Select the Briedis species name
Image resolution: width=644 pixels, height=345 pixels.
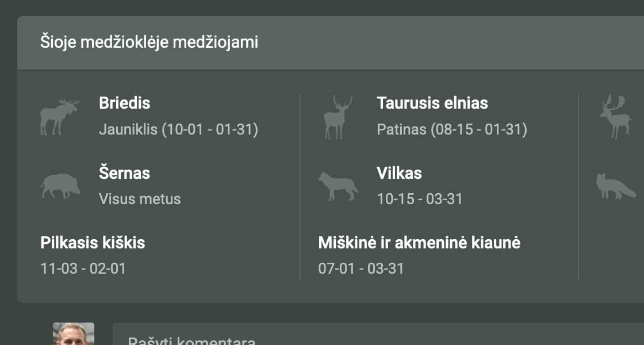[124, 103]
